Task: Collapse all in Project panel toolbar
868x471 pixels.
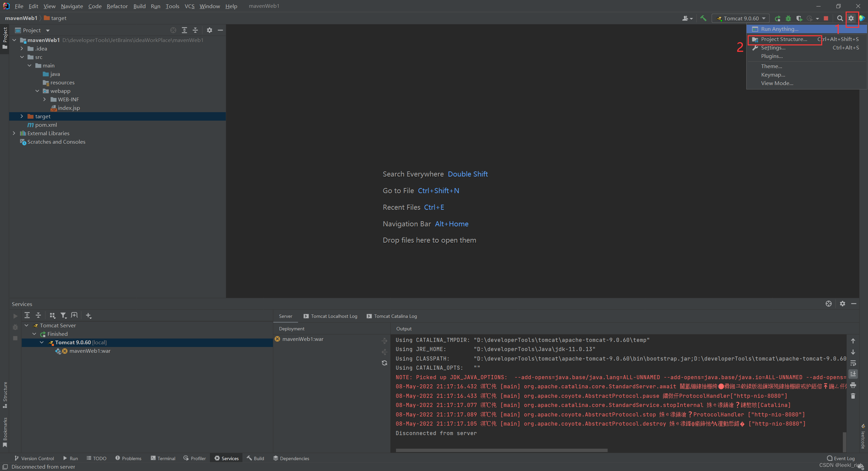Action: (x=195, y=30)
